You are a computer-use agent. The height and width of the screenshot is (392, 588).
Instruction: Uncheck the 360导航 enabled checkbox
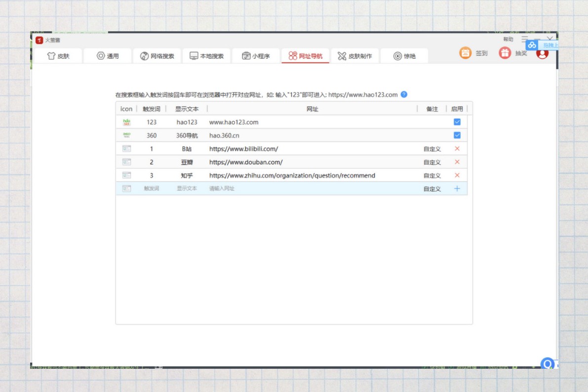[x=457, y=135]
